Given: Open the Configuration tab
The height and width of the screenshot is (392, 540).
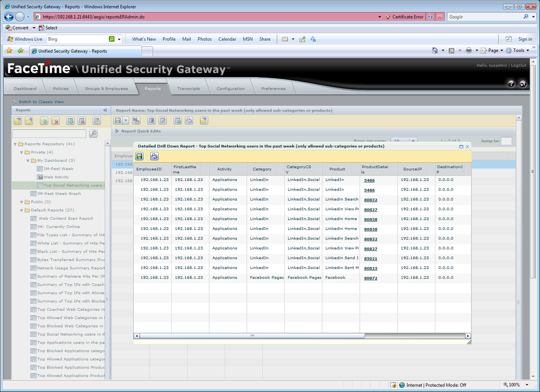Looking at the screenshot, I should (x=230, y=89).
